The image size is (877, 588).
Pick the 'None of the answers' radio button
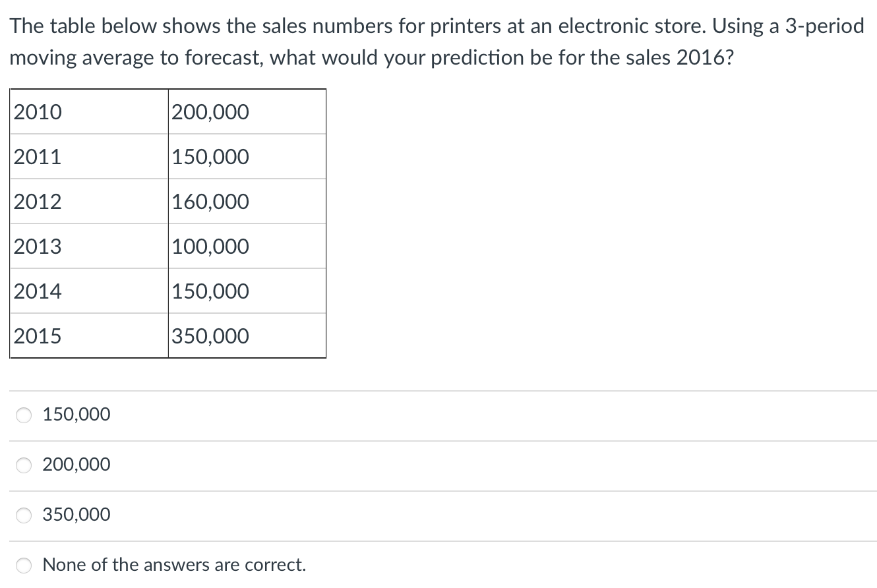click(24, 566)
